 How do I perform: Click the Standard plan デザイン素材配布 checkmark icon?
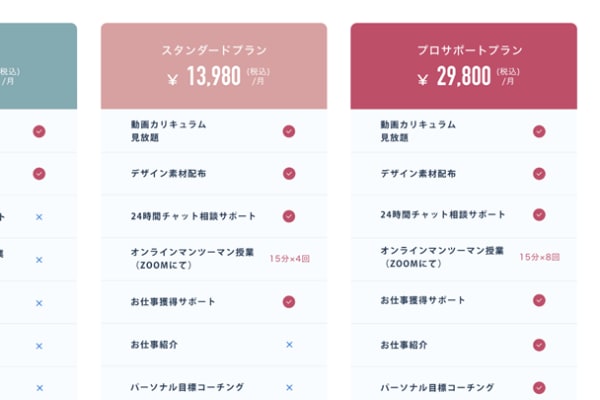(x=289, y=173)
